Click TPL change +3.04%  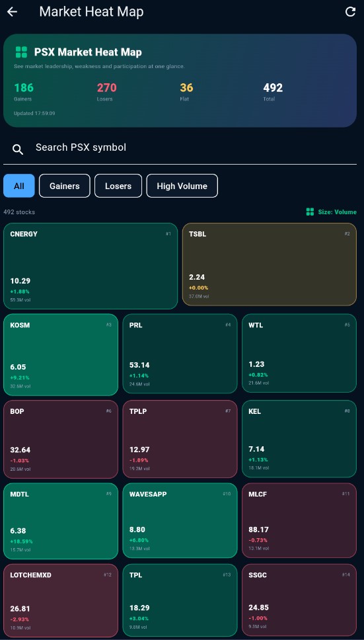click(x=139, y=618)
